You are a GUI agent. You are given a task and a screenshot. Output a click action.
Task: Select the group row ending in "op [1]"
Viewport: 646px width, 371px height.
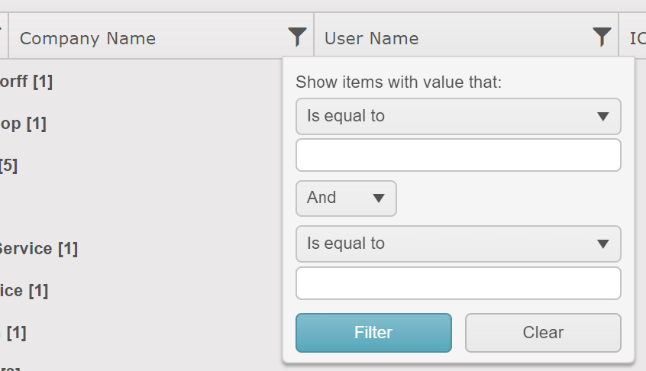pos(23,124)
